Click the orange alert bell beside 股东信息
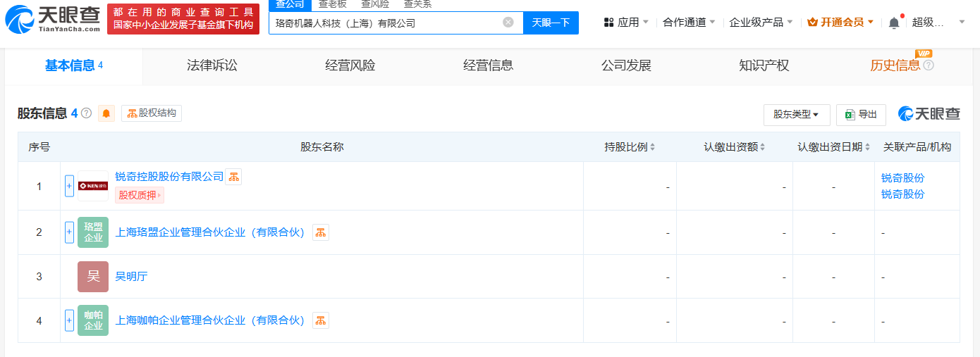Image resolution: width=980 pixels, height=357 pixels. tap(106, 113)
